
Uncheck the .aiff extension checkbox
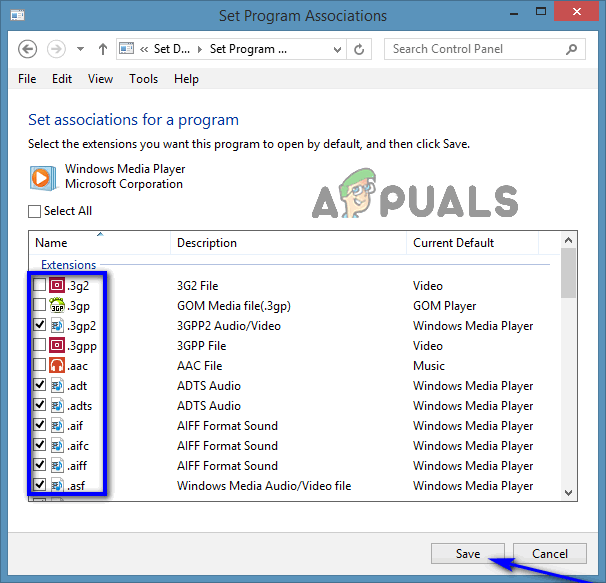tap(39, 465)
